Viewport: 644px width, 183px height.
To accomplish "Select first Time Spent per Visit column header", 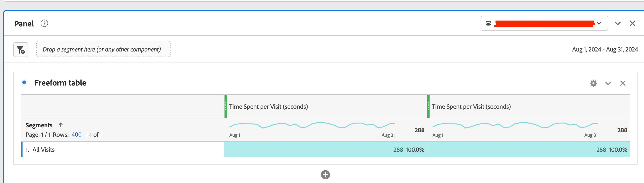I will point(268,107).
